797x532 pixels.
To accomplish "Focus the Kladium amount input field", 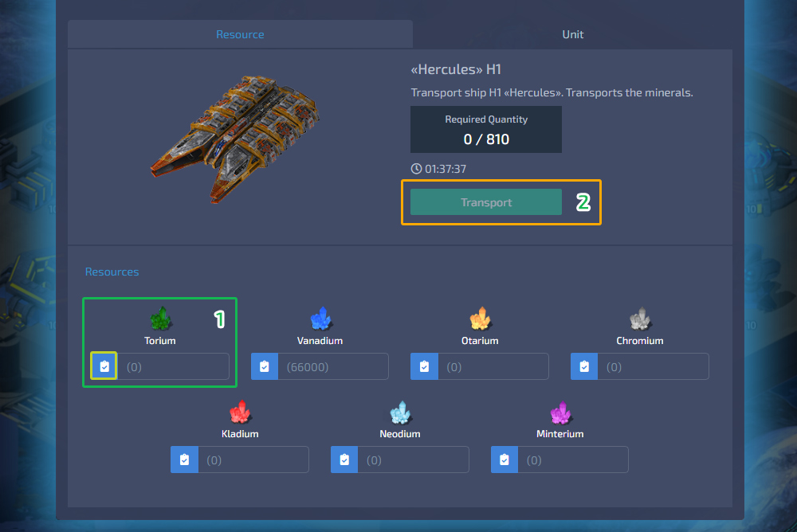I will [253, 460].
